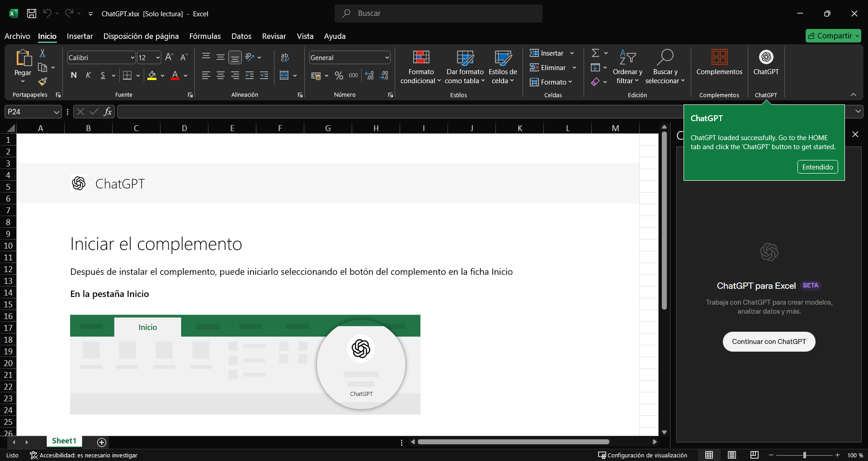Viewport: 868px width, 461px height.
Task: Click the increase indent icon
Action: click(x=264, y=75)
